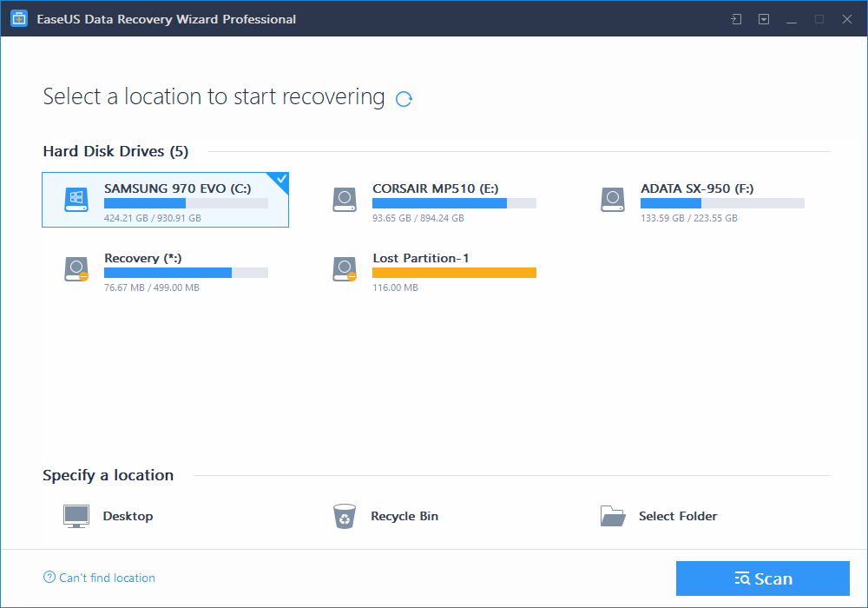Open the Desktop location icon
This screenshot has width=868, height=608.
tap(76, 515)
